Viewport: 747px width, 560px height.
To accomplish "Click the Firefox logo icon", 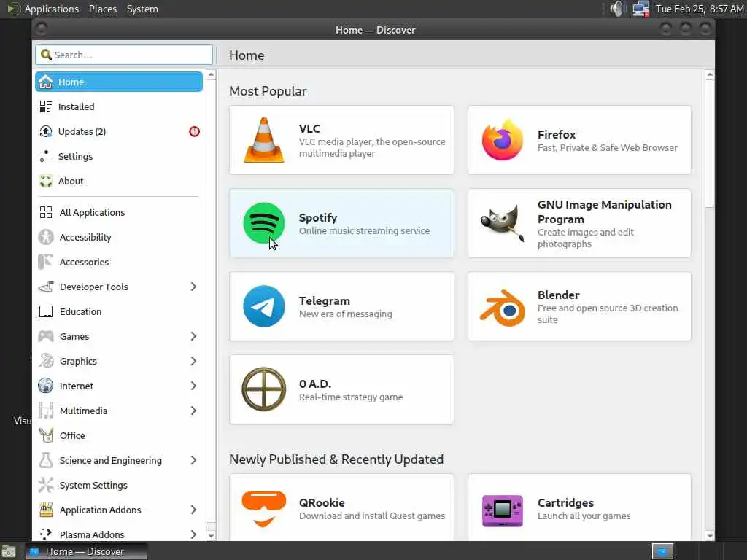I will pos(502,140).
